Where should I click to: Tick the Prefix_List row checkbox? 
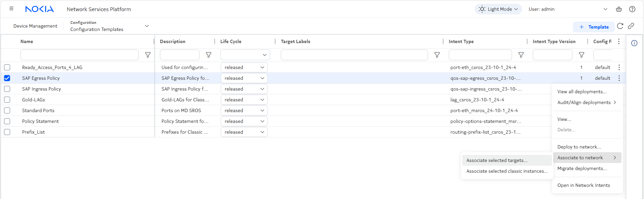7,132
